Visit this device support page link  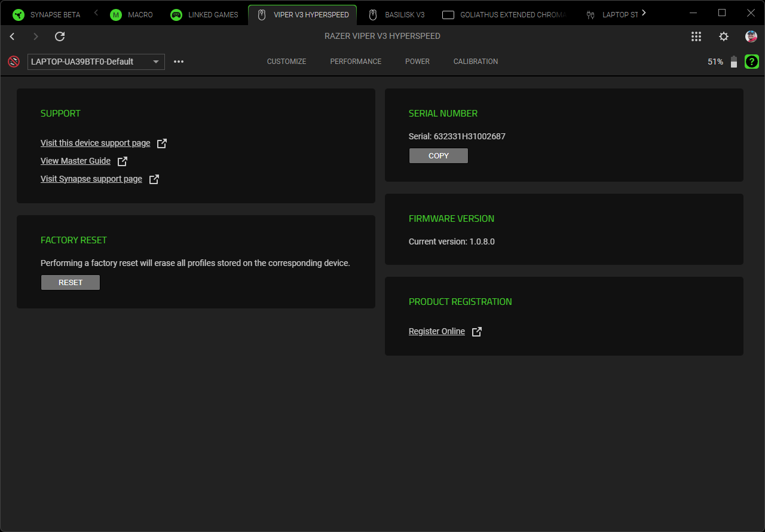(x=96, y=143)
